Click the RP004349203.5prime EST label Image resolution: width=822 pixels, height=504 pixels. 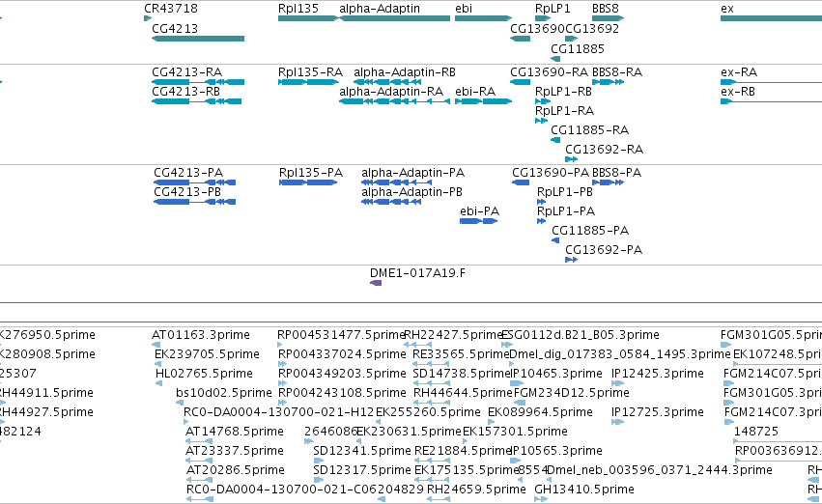coord(342,373)
